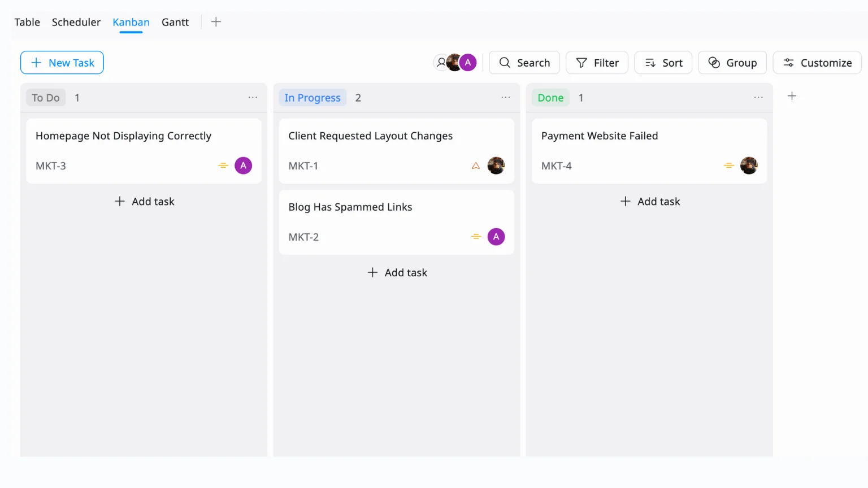Open the Filter options

point(597,63)
